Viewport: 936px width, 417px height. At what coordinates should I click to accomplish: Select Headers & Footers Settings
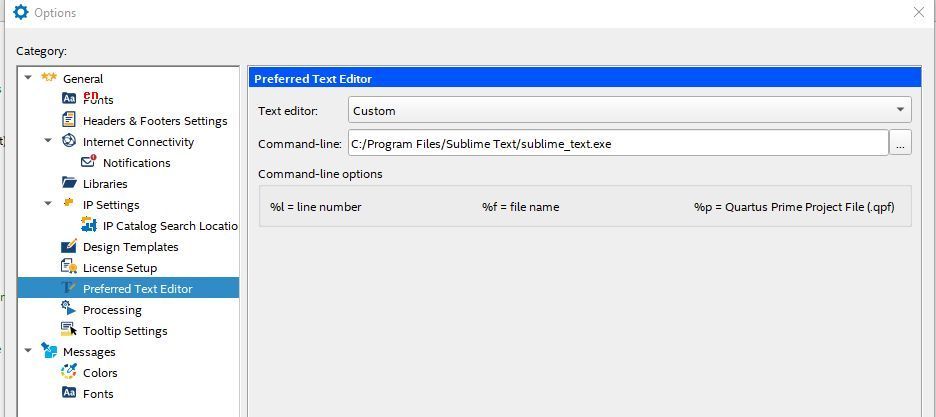(x=155, y=121)
